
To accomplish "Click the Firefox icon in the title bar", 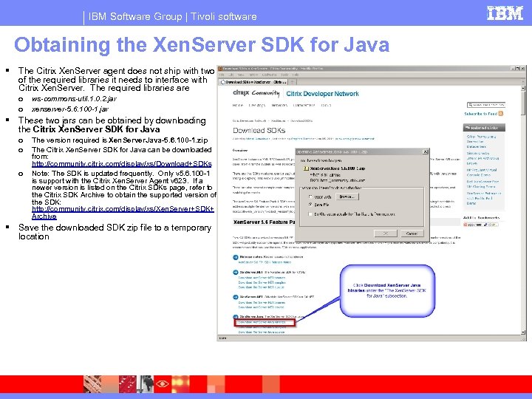I will point(220,69).
